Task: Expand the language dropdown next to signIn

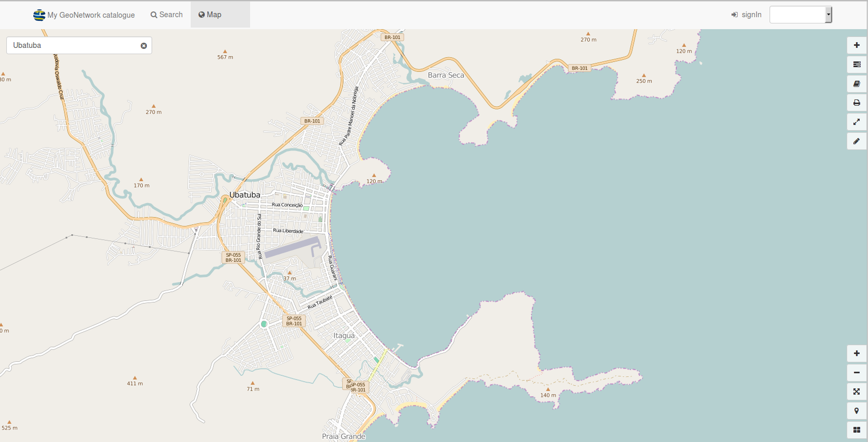Action: point(828,15)
